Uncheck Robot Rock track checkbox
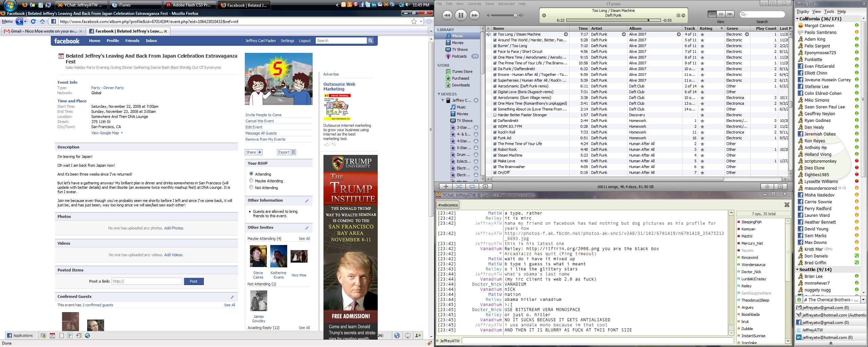 (495, 149)
